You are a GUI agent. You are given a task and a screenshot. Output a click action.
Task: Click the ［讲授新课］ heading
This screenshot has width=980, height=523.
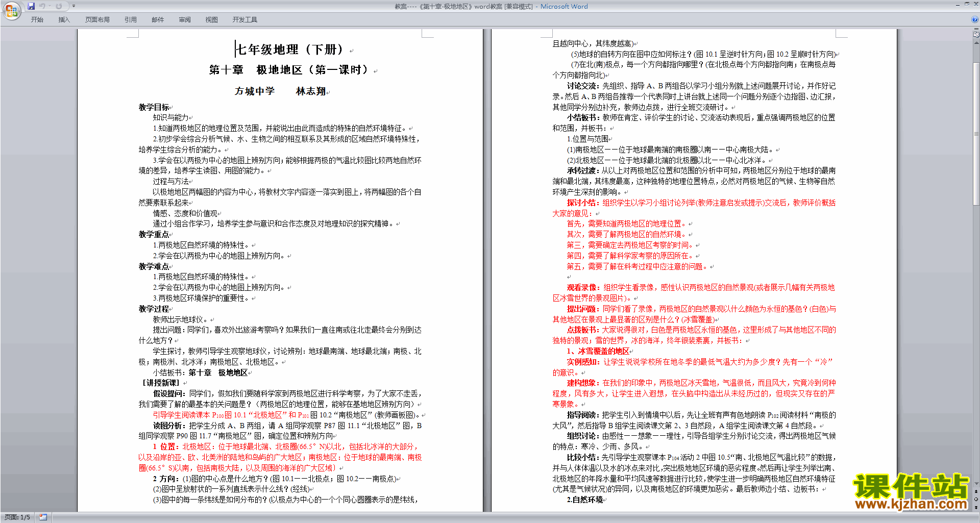coord(161,383)
